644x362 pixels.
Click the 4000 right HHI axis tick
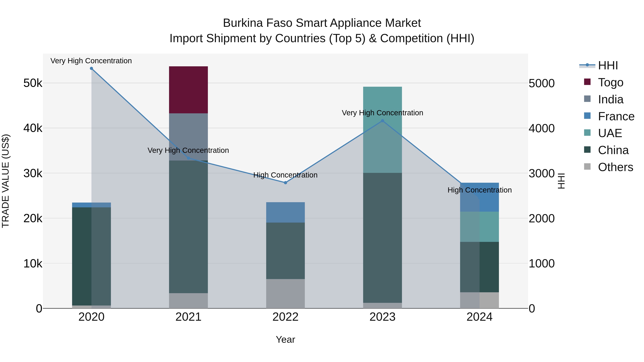pyautogui.click(x=542, y=128)
